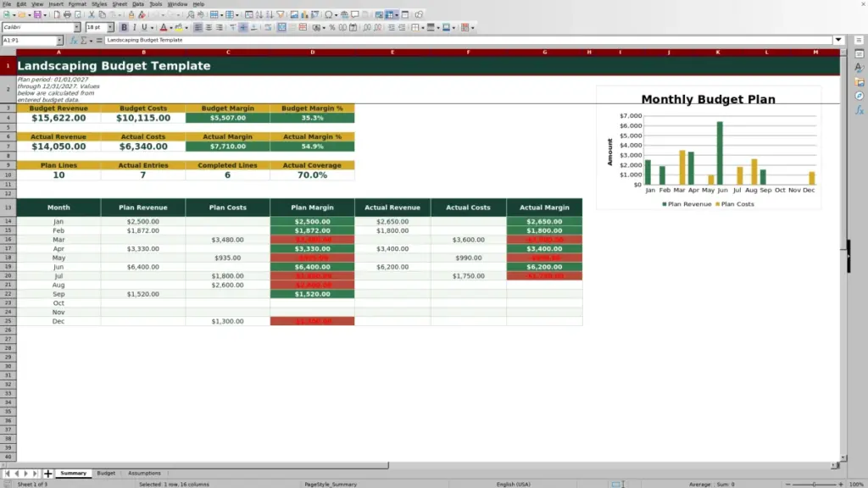Open the AutoFilter funnel tool
868x488 pixels.
point(280,14)
